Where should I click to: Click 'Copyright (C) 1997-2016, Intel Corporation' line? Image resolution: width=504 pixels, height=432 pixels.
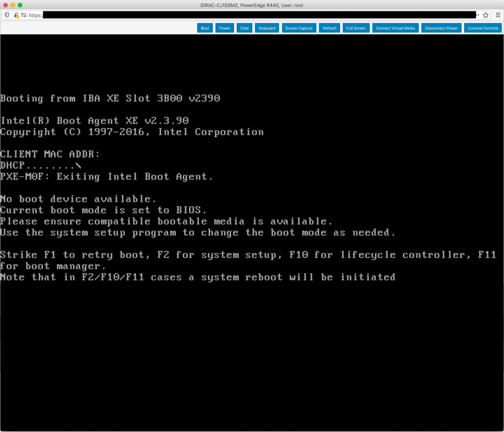coord(132,132)
